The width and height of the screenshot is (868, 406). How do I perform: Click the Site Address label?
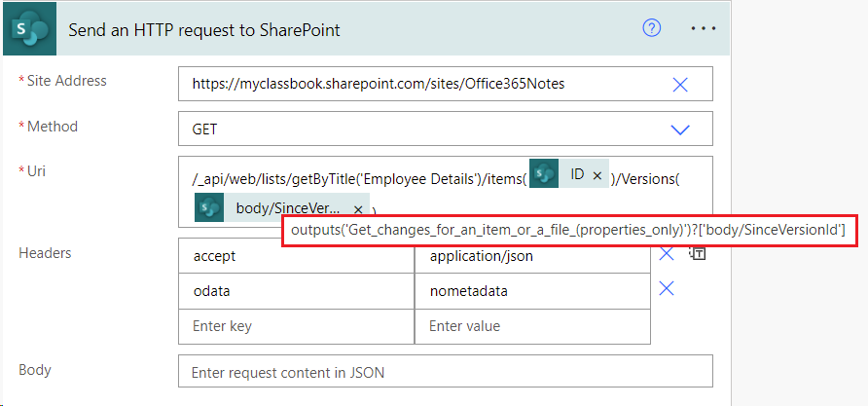coord(66,81)
